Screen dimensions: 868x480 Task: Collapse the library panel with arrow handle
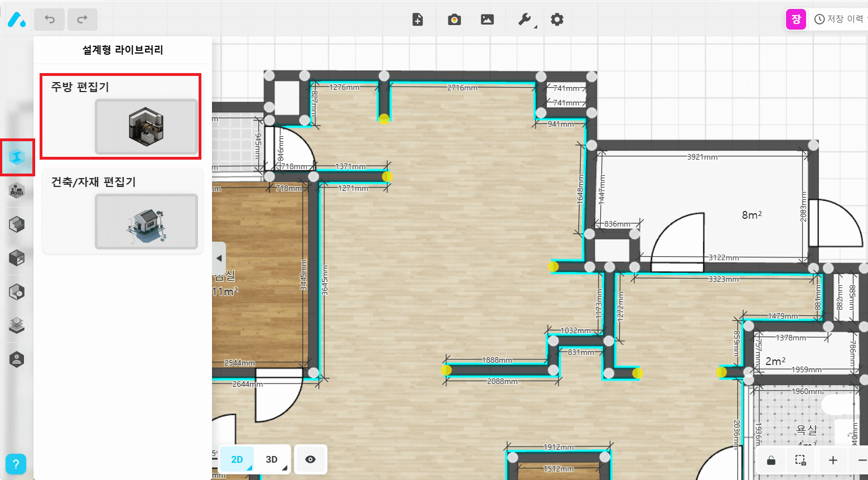point(219,258)
